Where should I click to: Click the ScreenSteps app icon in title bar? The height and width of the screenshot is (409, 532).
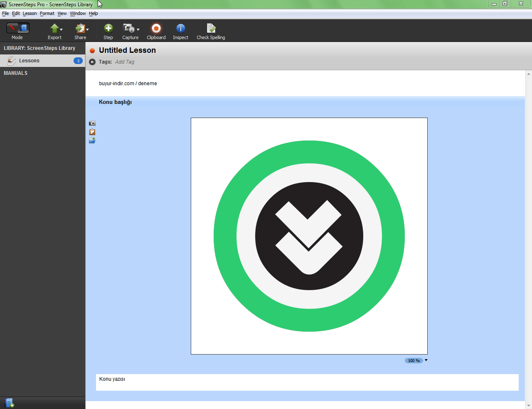[3, 5]
